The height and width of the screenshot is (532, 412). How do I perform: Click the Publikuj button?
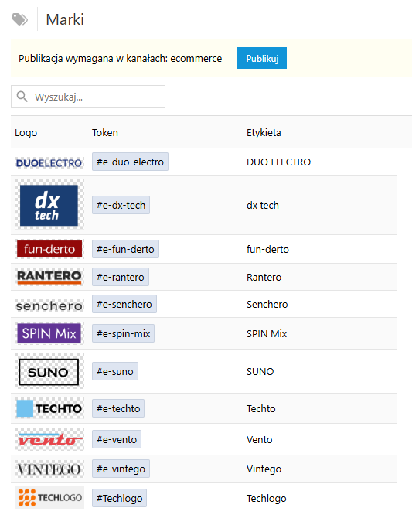262,58
